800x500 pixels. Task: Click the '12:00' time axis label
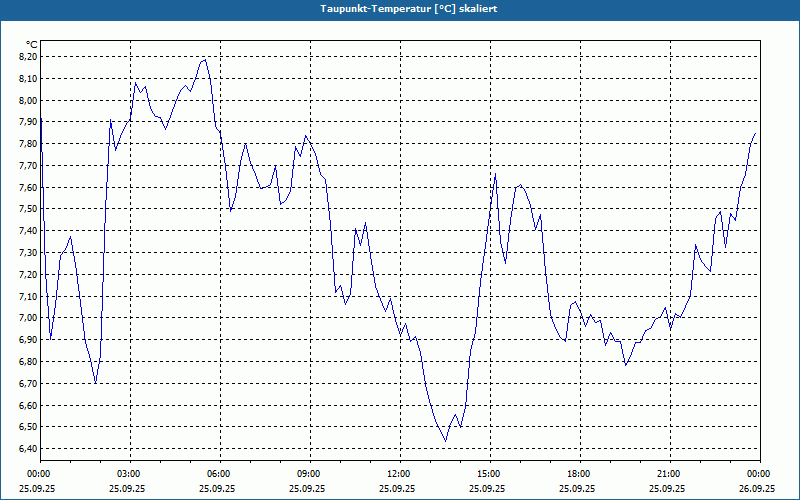(x=397, y=474)
